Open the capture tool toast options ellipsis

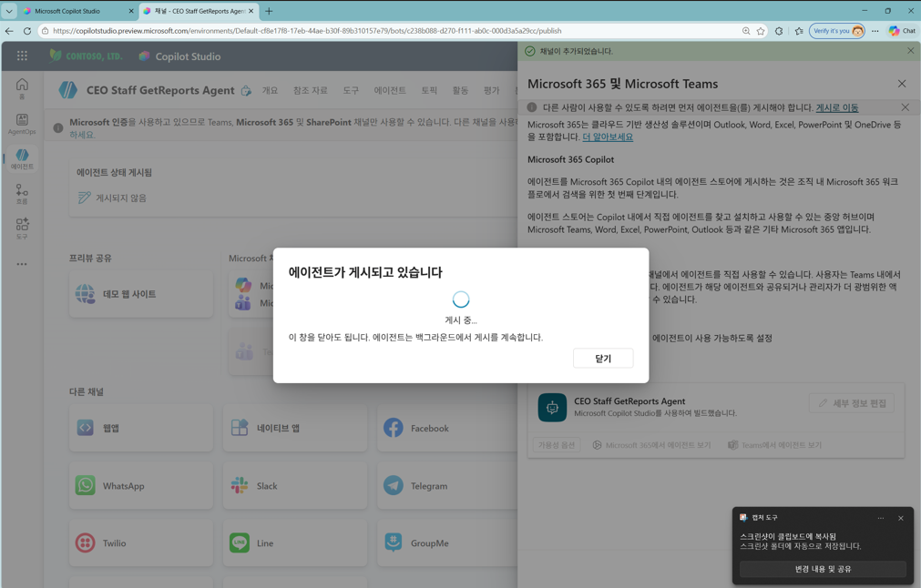[x=881, y=518]
